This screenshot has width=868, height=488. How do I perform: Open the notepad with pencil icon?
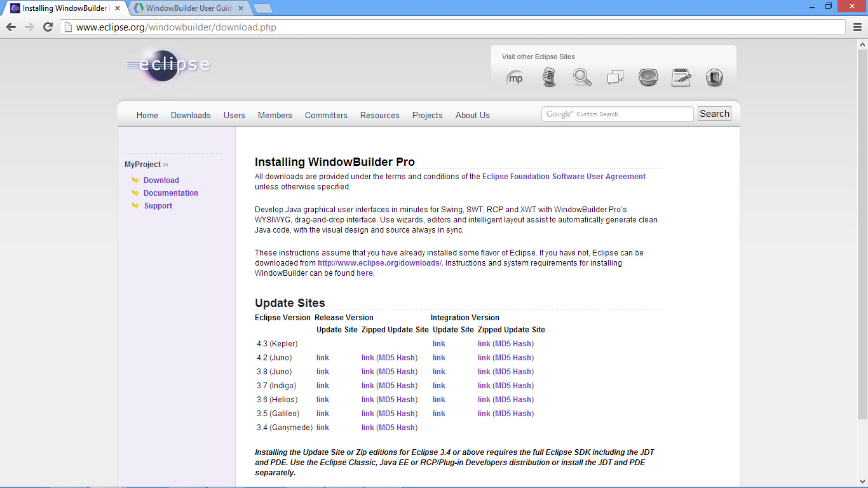click(x=681, y=78)
